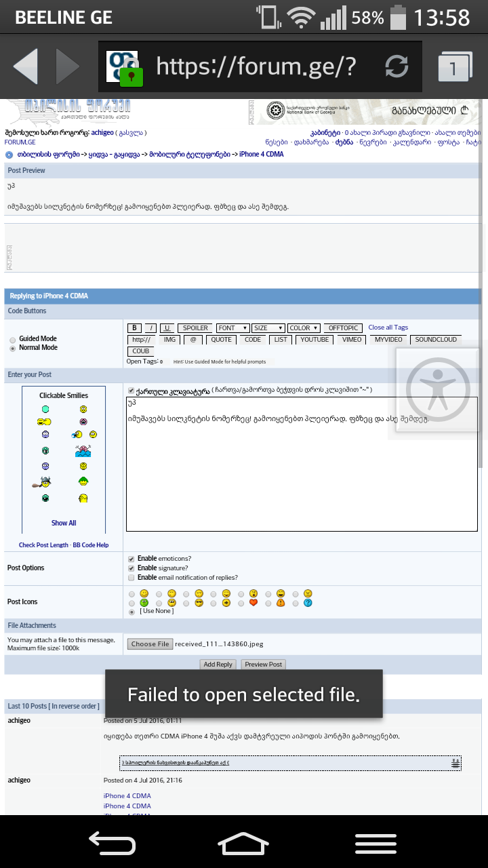The width and height of the screenshot is (488, 868).
Task: Click Show All smilies link
Action: [64, 523]
